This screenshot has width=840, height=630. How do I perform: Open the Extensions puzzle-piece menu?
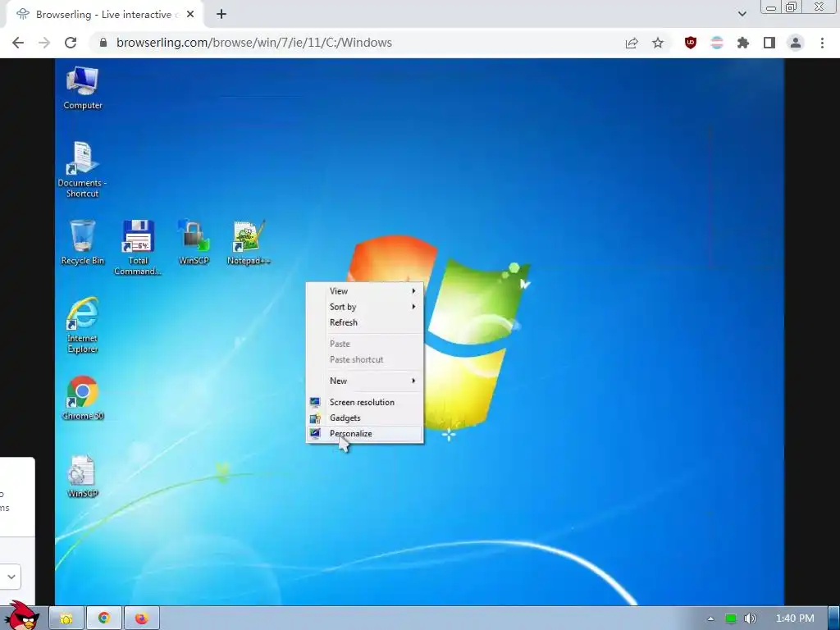743,43
